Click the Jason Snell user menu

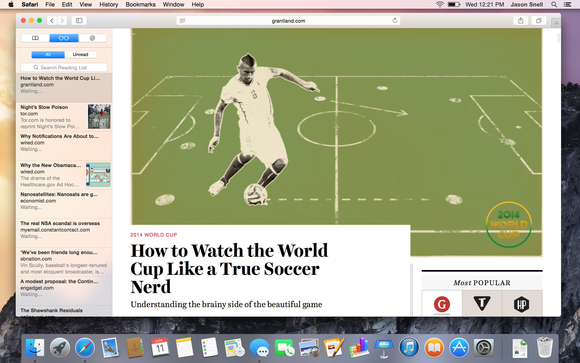pos(527,4)
